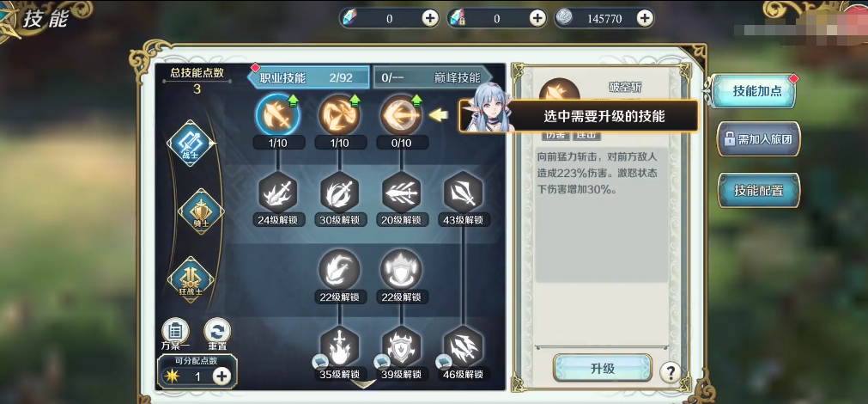This screenshot has height=404, width=868.
Task: Open the 技能配置 button
Action: (x=759, y=191)
